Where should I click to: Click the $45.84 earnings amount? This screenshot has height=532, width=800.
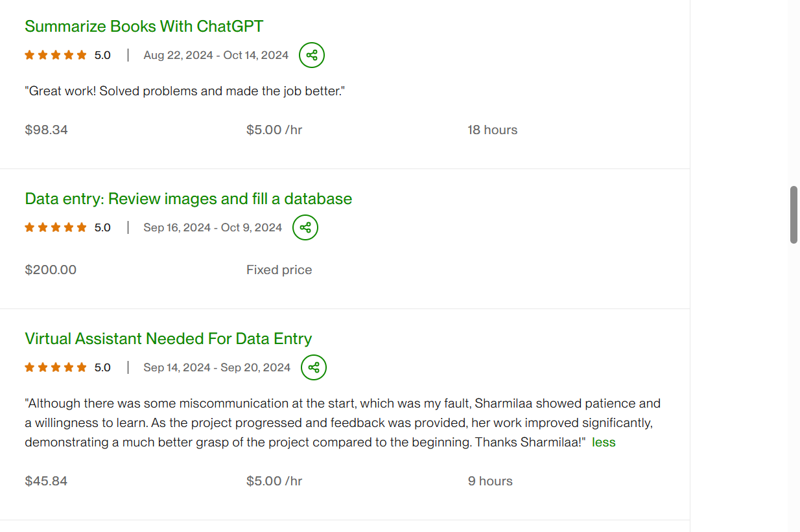(46, 481)
